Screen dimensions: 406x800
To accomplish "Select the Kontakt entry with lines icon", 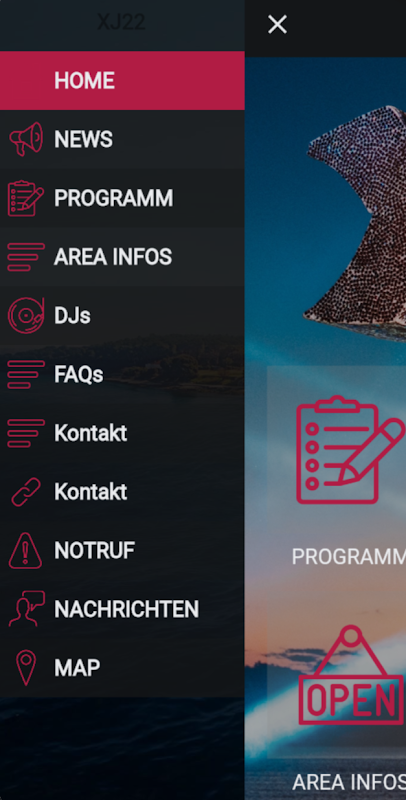I will pos(122,433).
